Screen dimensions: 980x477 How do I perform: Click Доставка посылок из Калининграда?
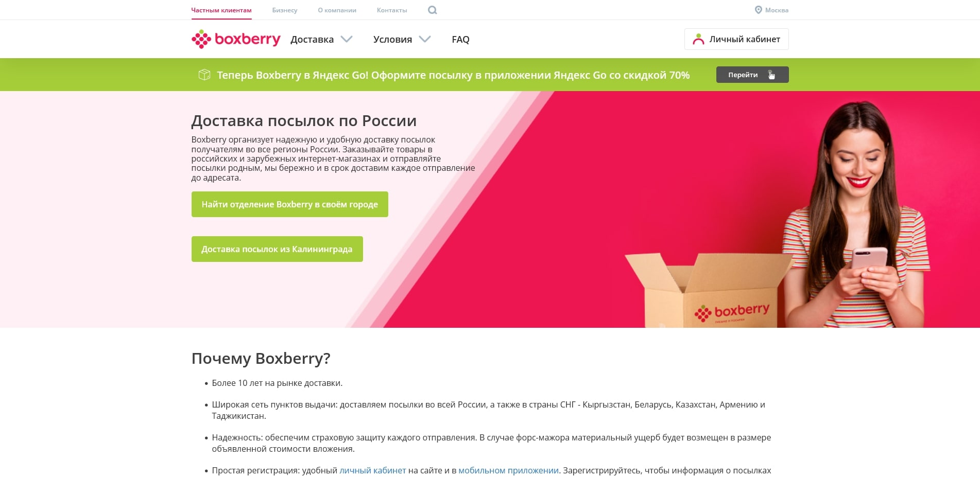tap(277, 249)
